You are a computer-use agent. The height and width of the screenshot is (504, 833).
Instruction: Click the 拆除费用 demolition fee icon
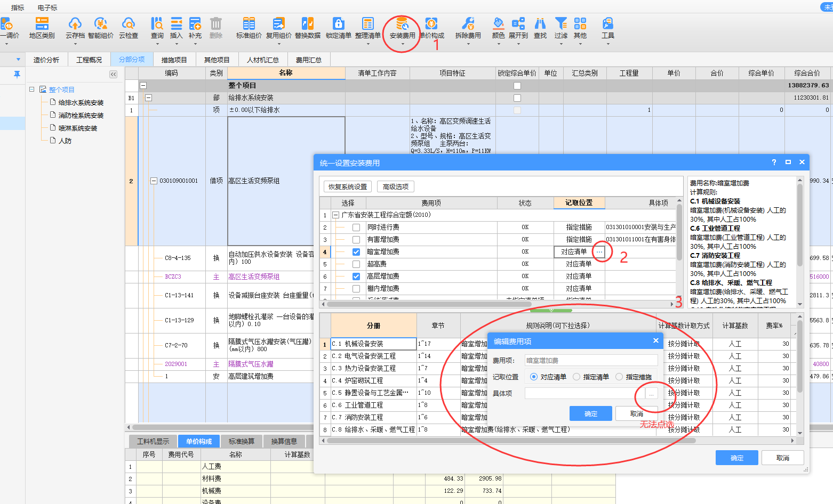point(468,24)
